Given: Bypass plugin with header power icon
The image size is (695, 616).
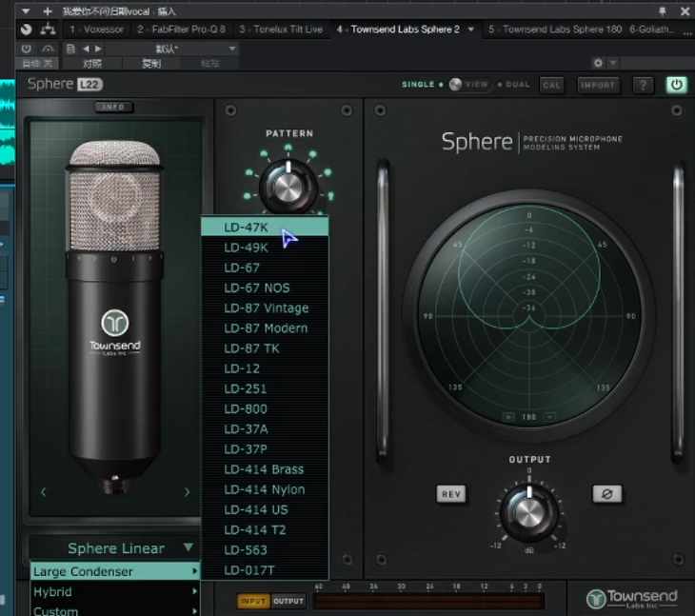Looking at the screenshot, I should 27,49.
